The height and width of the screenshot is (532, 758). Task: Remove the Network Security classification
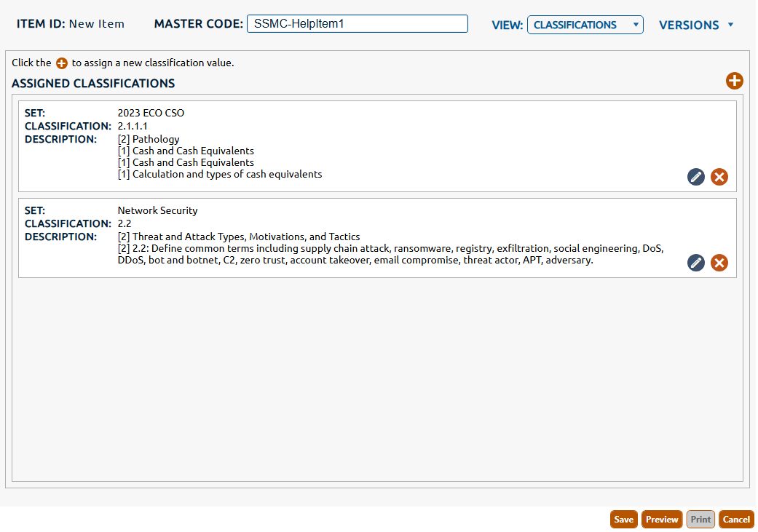719,263
